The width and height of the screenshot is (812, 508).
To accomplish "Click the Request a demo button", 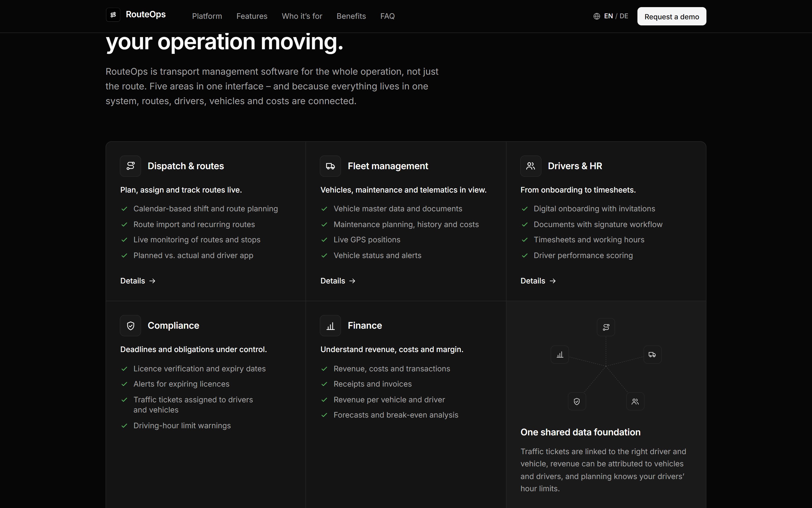I will click(672, 16).
